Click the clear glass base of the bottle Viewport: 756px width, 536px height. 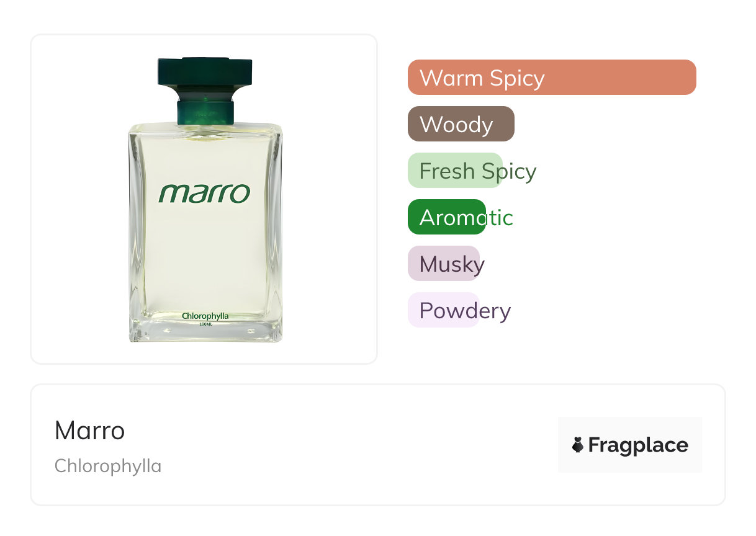[x=205, y=334]
